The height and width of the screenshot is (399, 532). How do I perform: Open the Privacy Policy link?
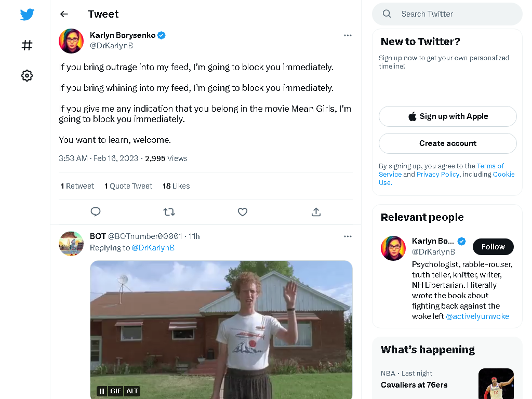(437, 174)
